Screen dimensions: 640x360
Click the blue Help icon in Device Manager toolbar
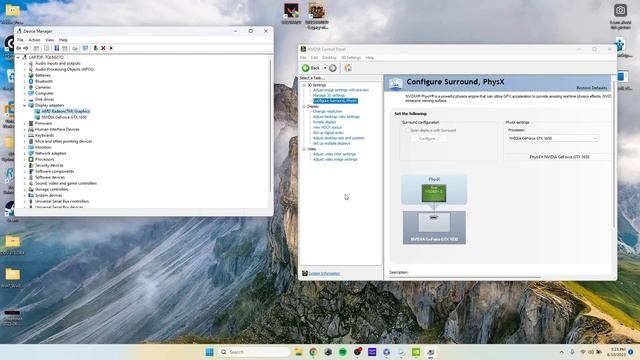57,48
